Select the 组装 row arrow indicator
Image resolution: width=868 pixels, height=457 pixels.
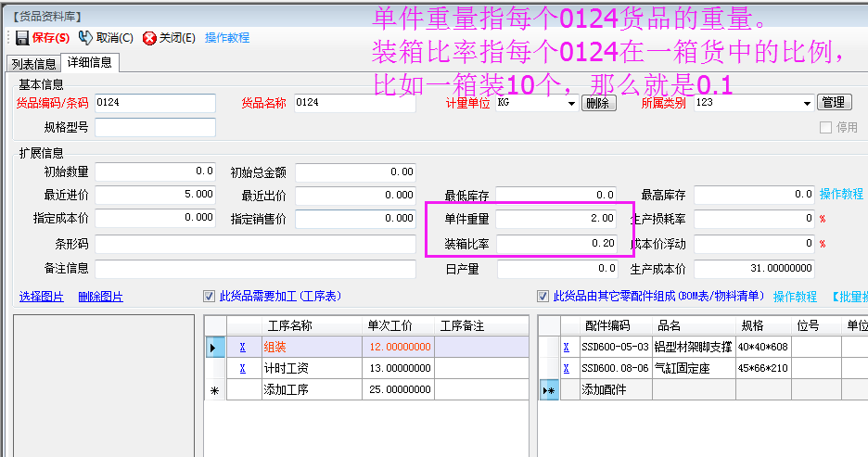coord(214,348)
